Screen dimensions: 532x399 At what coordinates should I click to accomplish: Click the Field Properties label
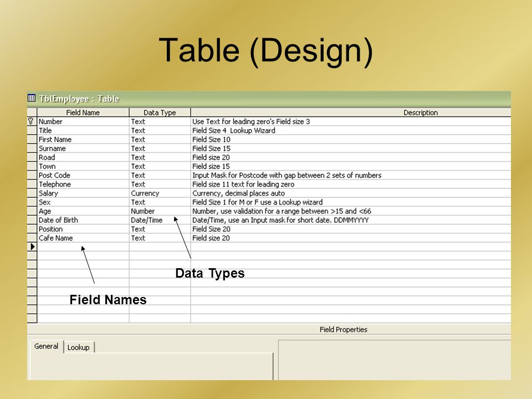click(x=344, y=329)
